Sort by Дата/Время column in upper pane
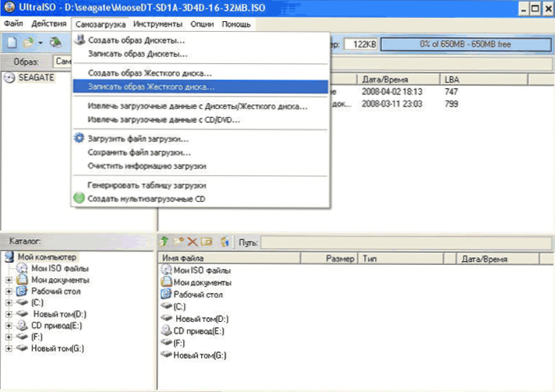Screen dimensions: 555x392 click(398, 79)
